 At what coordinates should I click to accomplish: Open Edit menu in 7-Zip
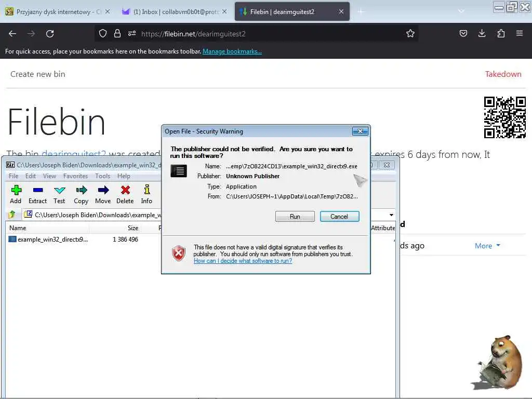point(31,176)
